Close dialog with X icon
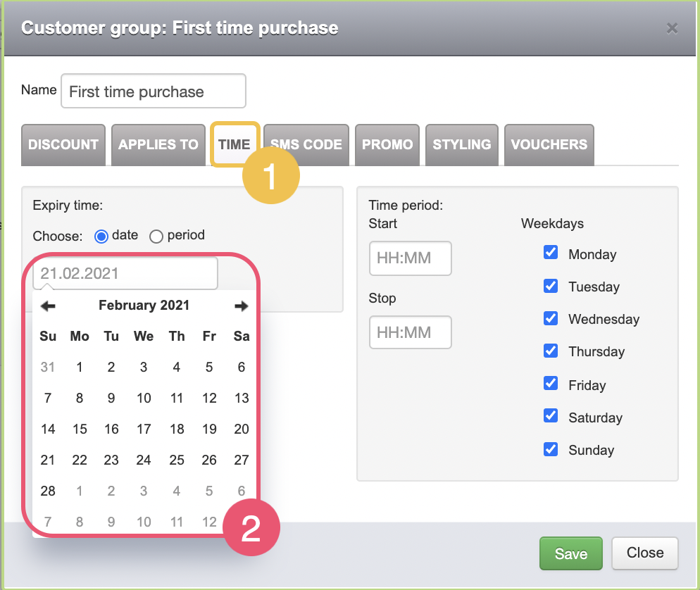700x590 pixels. coord(672,29)
